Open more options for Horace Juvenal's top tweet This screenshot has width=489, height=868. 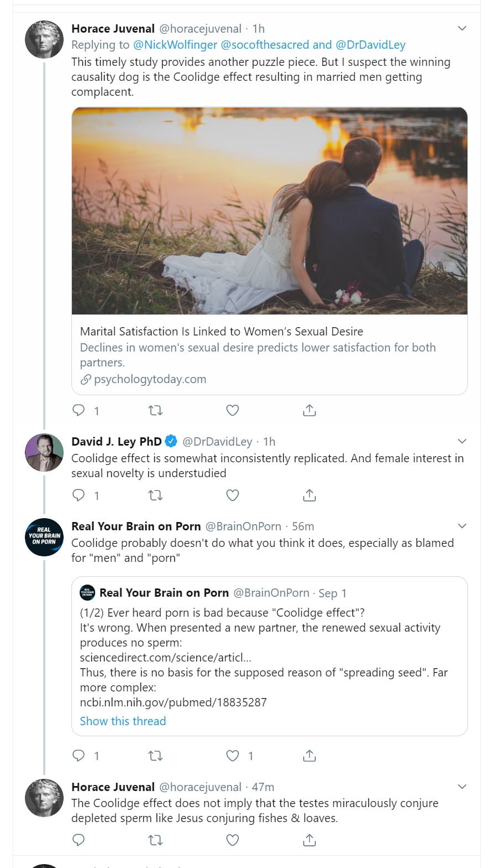tap(462, 28)
